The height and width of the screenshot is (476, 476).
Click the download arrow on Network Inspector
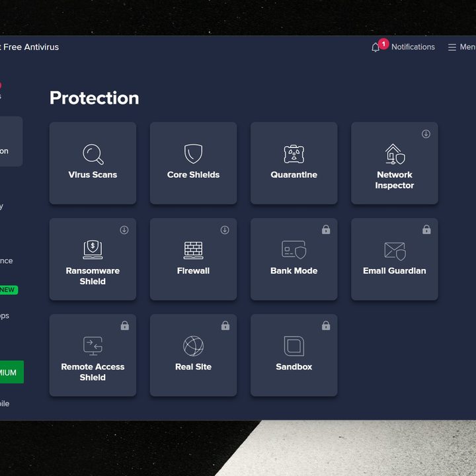pos(426,134)
